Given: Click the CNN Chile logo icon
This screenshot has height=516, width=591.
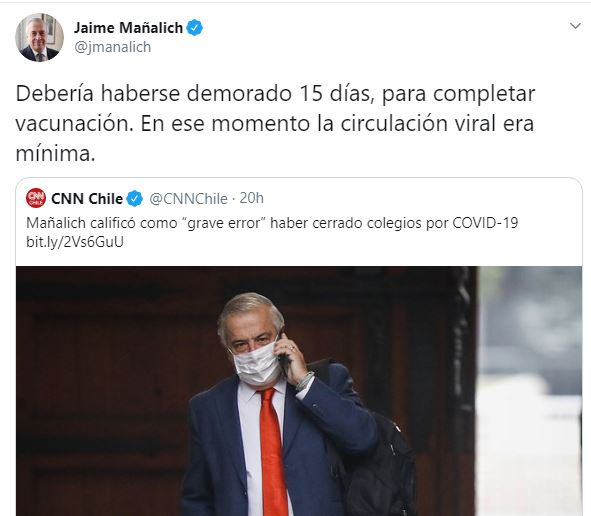Looking at the screenshot, I should (x=36, y=198).
